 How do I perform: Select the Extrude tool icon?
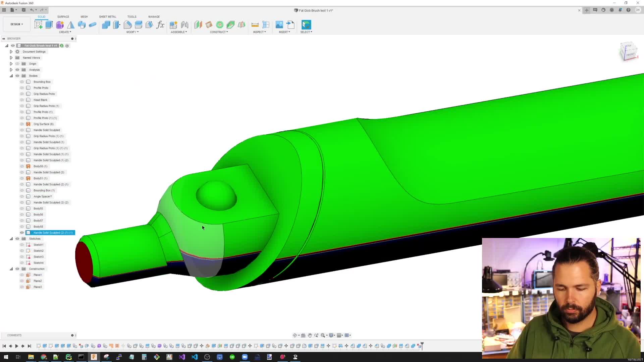tap(49, 24)
